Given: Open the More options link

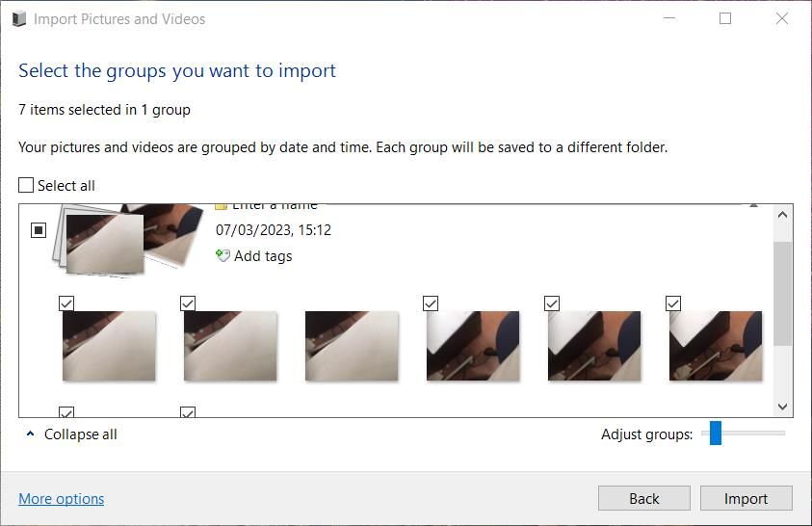Looking at the screenshot, I should (x=61, y=499).
